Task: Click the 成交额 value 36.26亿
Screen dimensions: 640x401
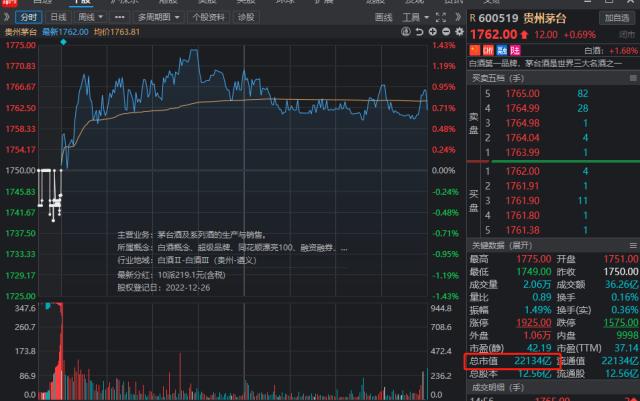Action: coord(621,285)
